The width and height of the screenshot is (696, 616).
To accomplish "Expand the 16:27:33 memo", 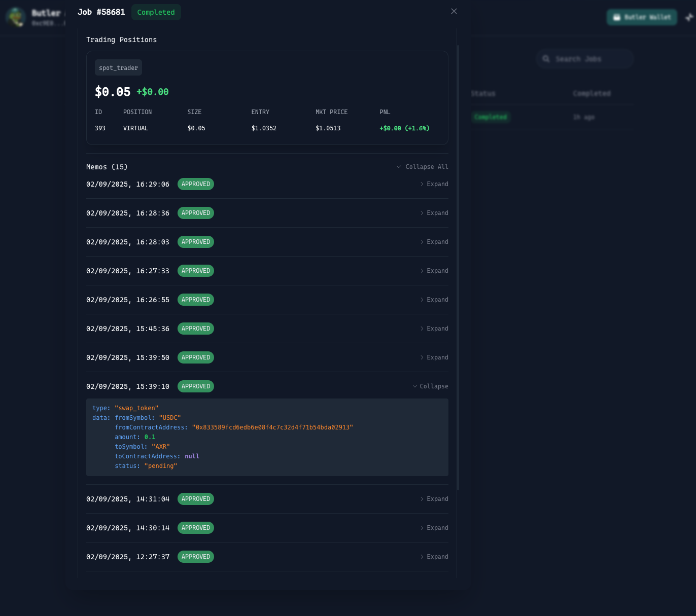I will [x=434, y=271].
